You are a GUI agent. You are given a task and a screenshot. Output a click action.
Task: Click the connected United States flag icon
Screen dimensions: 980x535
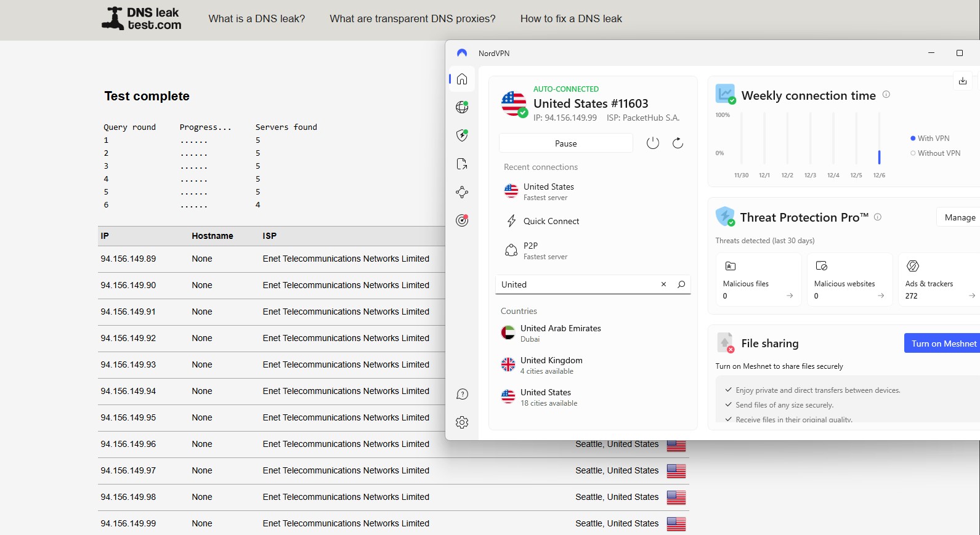tap(514, 103)
